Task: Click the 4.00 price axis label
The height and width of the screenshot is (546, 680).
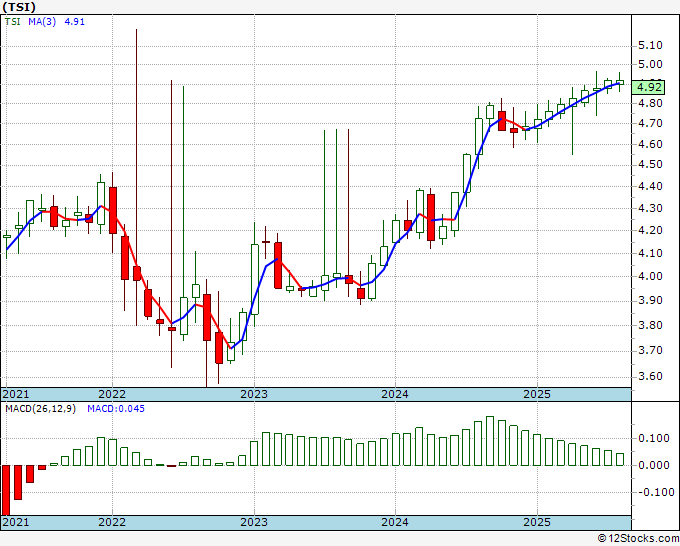Action: pos(650,276)
